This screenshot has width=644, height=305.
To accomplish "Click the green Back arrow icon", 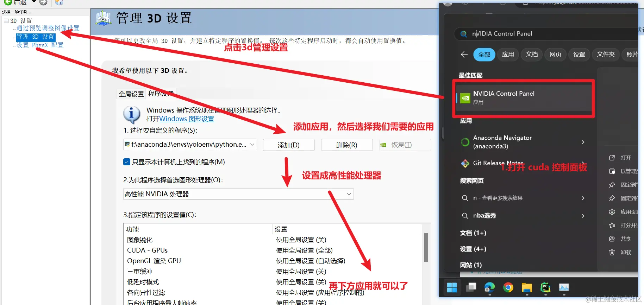I will click(x=8, y=2).
